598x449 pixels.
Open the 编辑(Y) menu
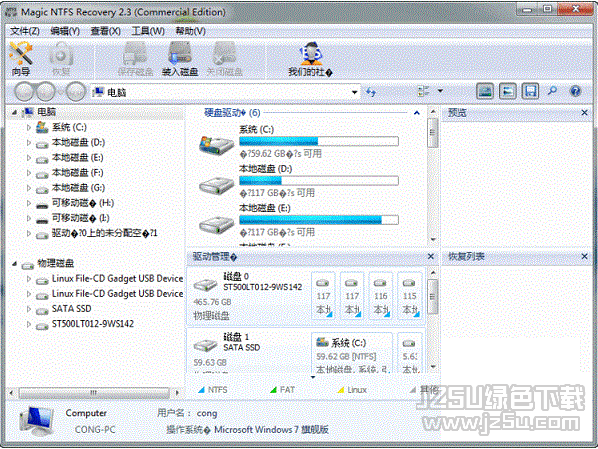point(65,31)
